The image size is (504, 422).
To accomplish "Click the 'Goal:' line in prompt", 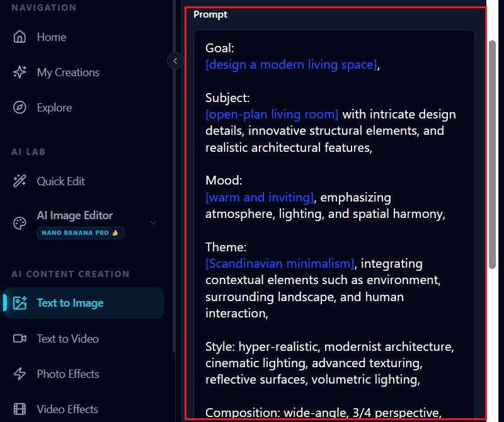I will 219,48.
